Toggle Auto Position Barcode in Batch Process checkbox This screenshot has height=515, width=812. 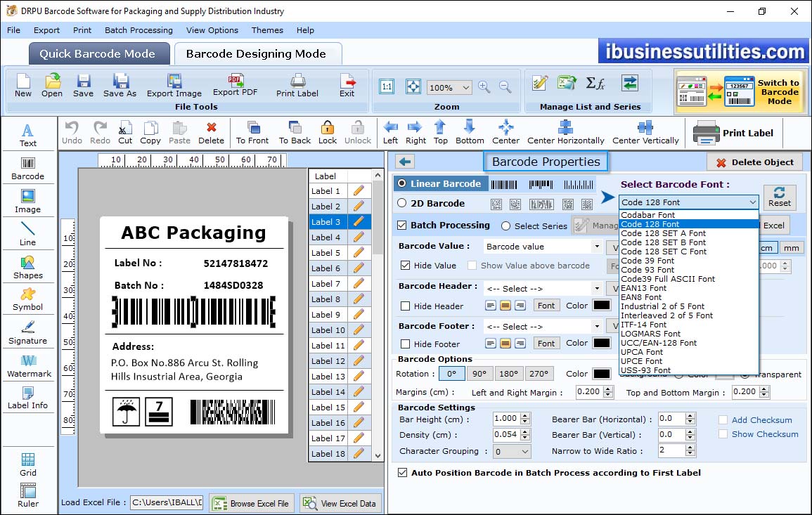pyautogui.click(x=402, y=473)
